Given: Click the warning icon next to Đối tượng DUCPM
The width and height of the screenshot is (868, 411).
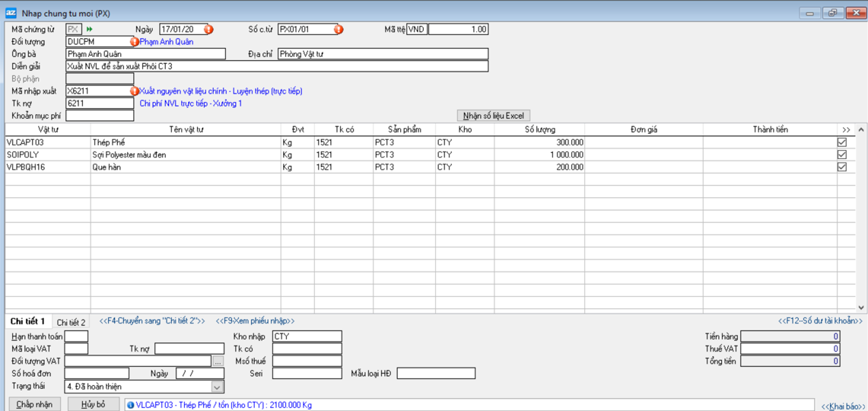Looking at the screenshot, I should point(135,42).
